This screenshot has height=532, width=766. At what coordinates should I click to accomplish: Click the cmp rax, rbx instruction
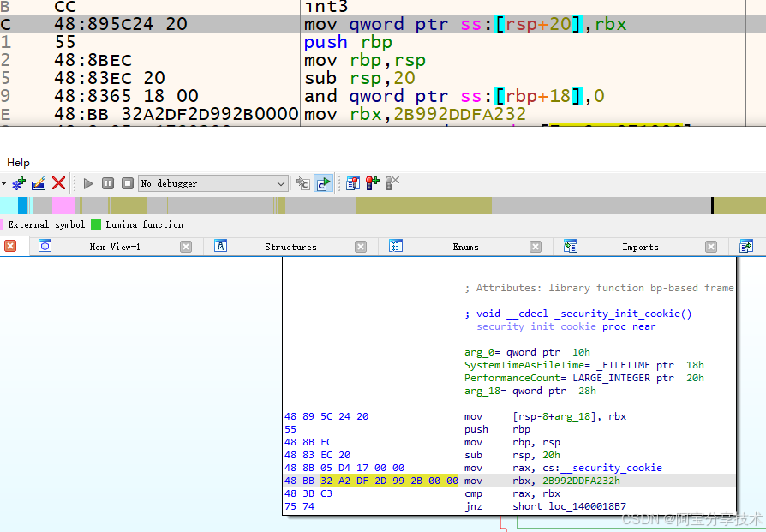pyautogui.click(x=512, y=493)
